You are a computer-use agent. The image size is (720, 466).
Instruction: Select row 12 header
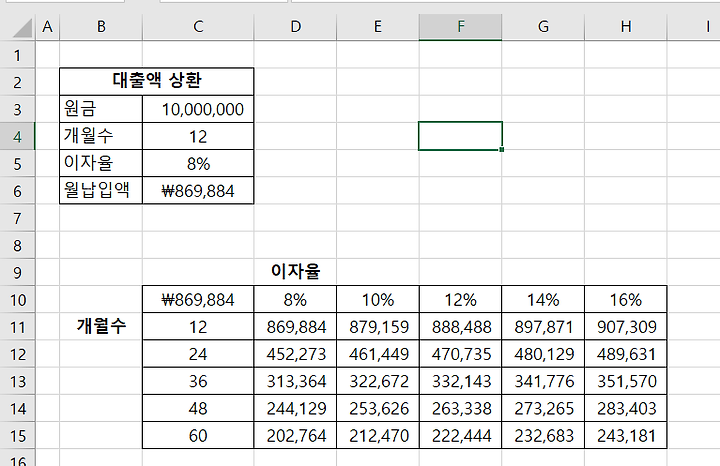tap(17, 354)
